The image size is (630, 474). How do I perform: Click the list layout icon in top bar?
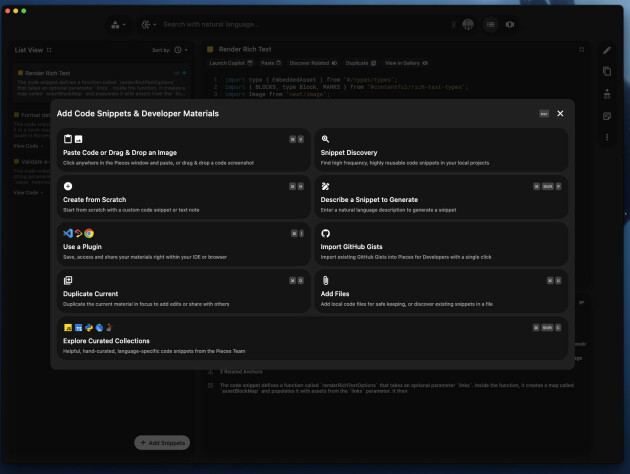pos(490,25)
